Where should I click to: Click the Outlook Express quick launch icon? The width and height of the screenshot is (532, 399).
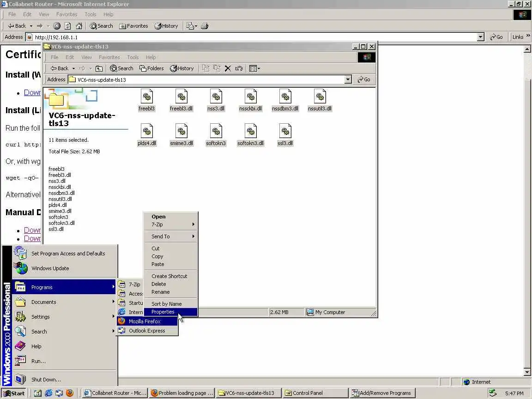coord(59,393)
